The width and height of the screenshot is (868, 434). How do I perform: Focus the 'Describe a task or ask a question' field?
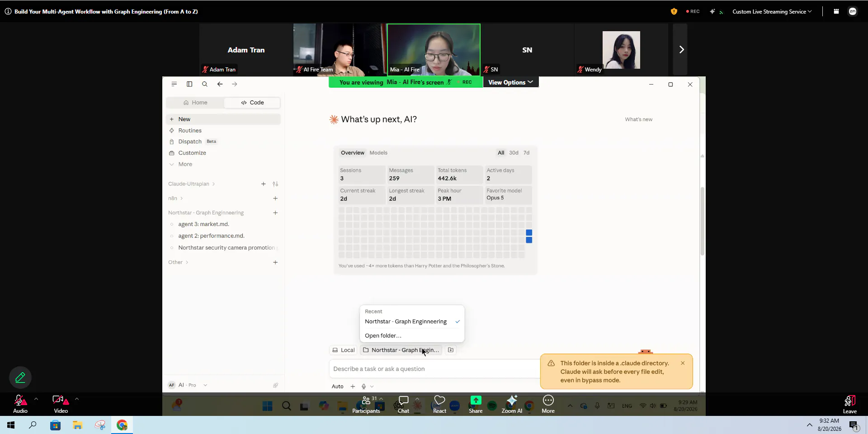click(434, 369)
